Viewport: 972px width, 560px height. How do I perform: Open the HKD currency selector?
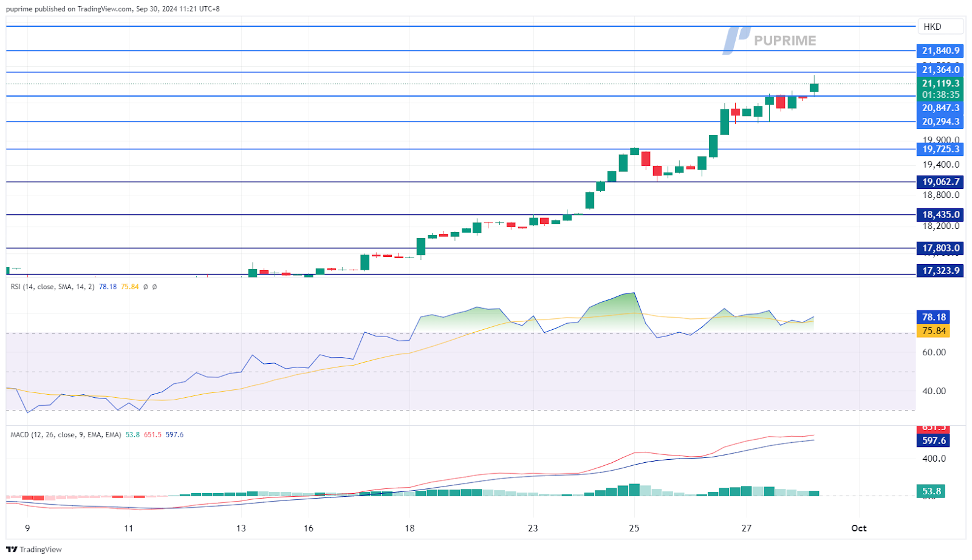coord(940,27)
